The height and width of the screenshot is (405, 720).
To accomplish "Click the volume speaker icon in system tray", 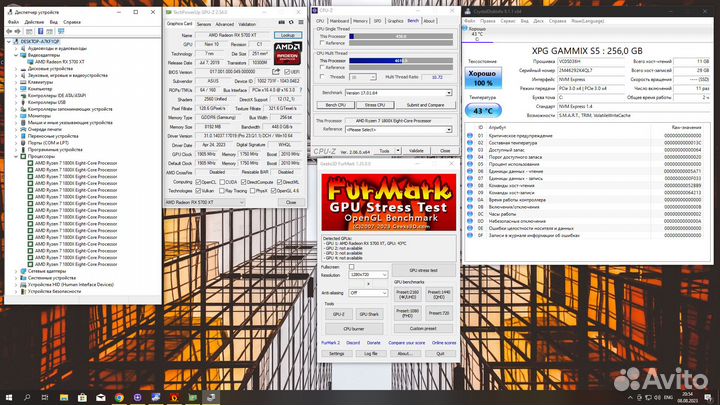I will pyautogui.click(x=657, y=398).
